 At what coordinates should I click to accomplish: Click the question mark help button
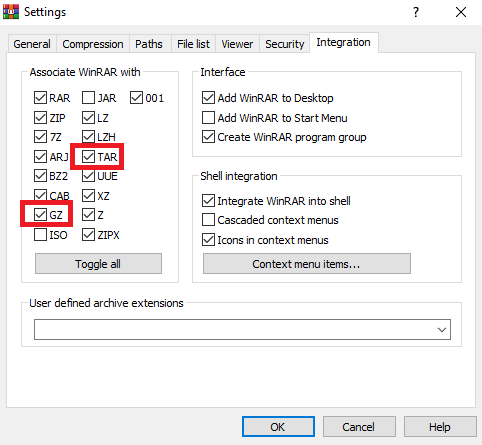click(x=416, y=12)
